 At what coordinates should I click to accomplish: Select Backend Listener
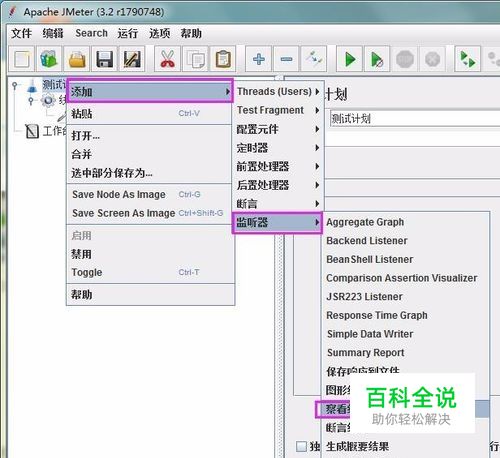coord(405,241)
